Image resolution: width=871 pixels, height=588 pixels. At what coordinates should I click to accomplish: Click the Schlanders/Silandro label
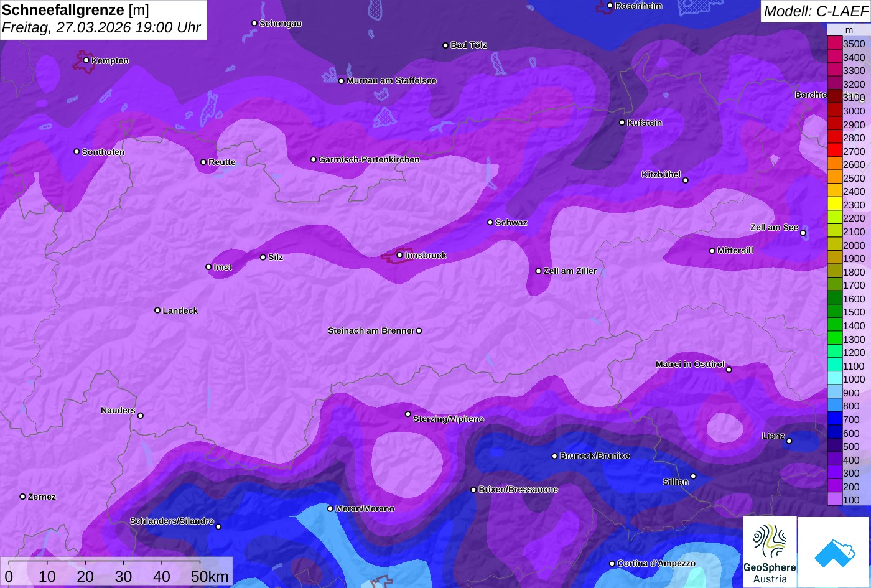click(x=172, y=521)
